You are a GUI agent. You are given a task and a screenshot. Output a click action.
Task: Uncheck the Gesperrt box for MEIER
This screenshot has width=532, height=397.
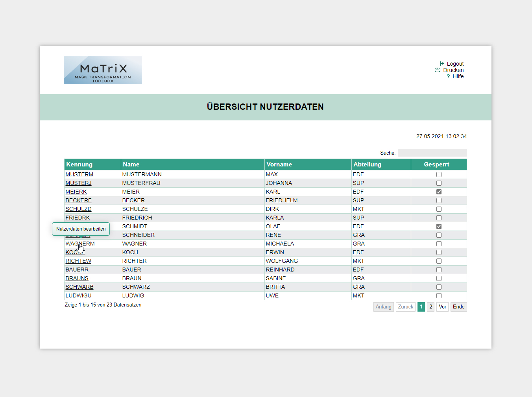(x=439, y=192)
